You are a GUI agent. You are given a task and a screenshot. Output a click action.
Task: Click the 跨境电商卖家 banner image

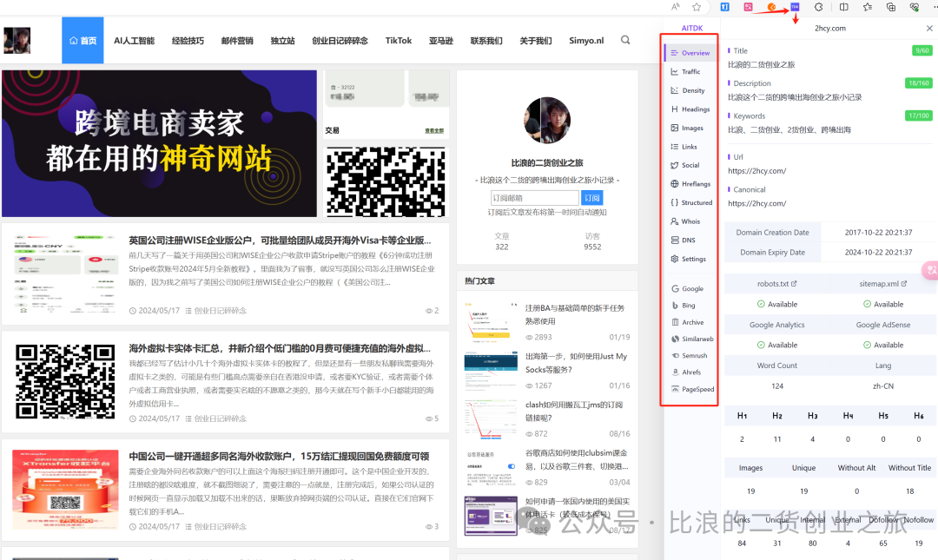[159, 143]
